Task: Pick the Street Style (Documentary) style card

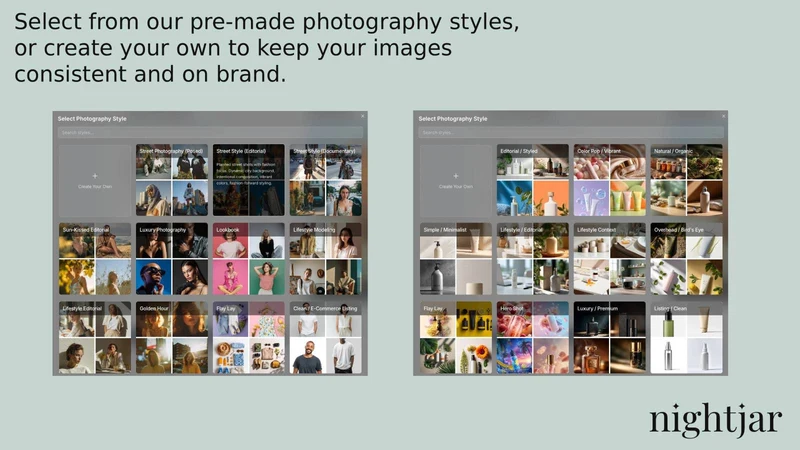Action: [326, 180]
